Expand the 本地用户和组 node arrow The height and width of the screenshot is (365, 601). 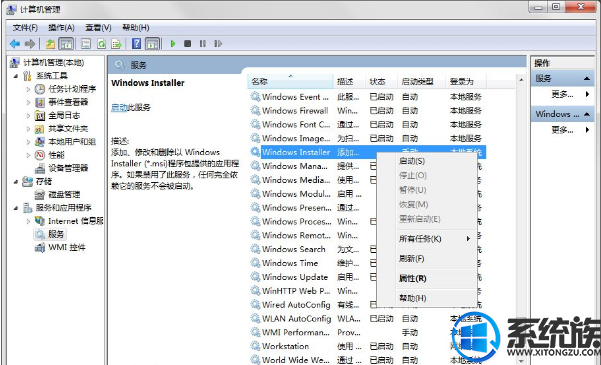click(28, 142)
